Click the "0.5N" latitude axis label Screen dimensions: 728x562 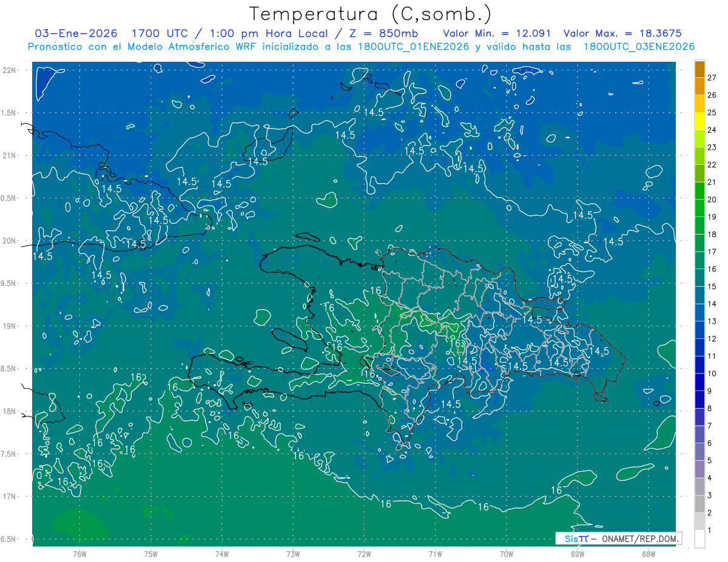click(x=8, y=198)
